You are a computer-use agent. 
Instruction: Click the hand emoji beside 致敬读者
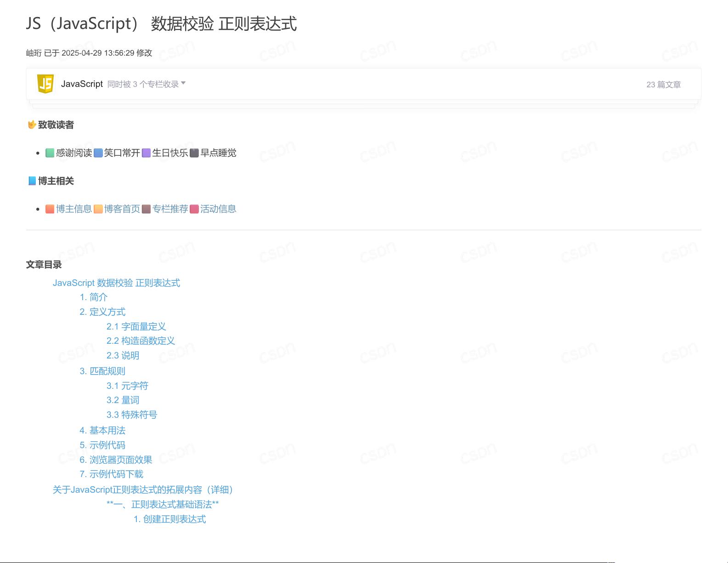point(32,125)
